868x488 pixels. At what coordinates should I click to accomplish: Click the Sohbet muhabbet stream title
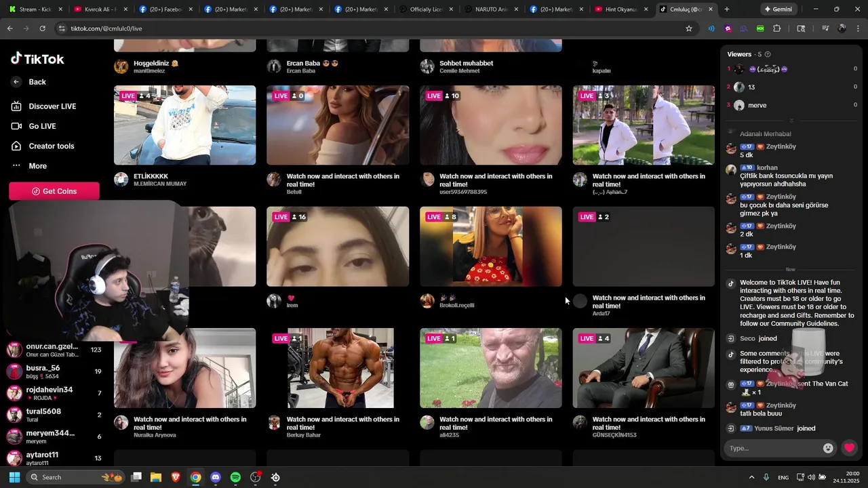pos(466,63)
